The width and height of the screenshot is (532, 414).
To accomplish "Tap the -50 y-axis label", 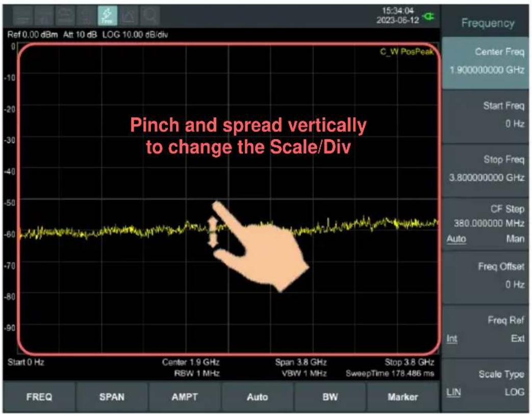I will point(10,203).
